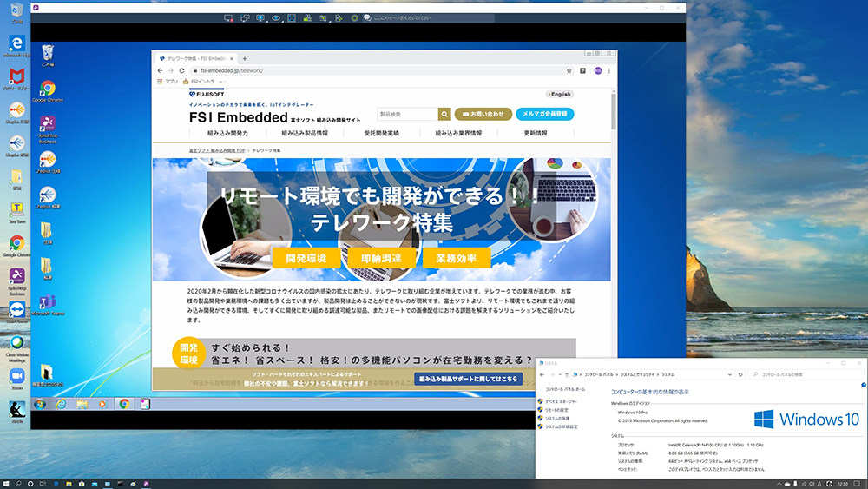The width and height of the screenshot is (868, 489).
Task: Open a new tab in Chrome
Action: click(245, 59)
